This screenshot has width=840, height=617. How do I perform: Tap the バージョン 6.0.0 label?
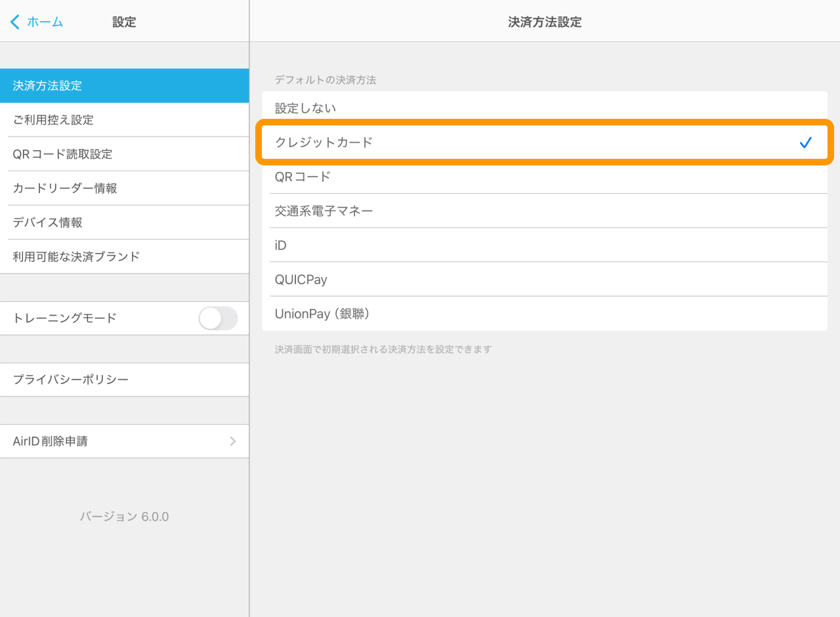click(x=125, y=517)
